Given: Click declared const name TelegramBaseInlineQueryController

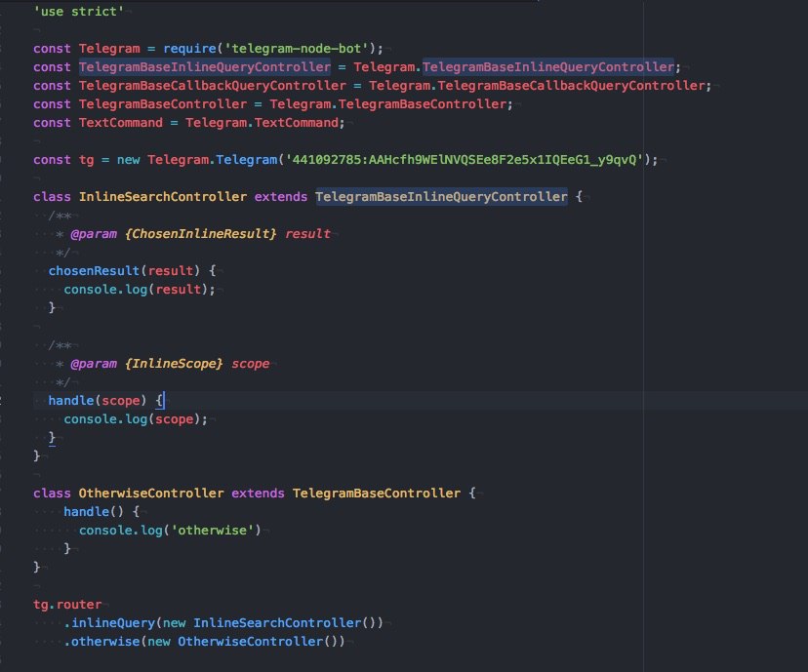Looking at the screenshot, I should point(205,67).
